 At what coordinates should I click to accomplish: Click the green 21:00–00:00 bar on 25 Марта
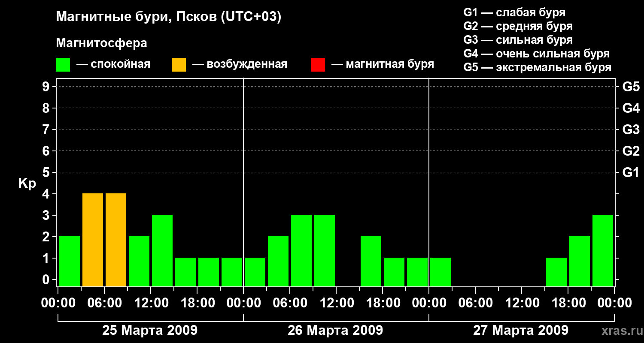point(232,272)
